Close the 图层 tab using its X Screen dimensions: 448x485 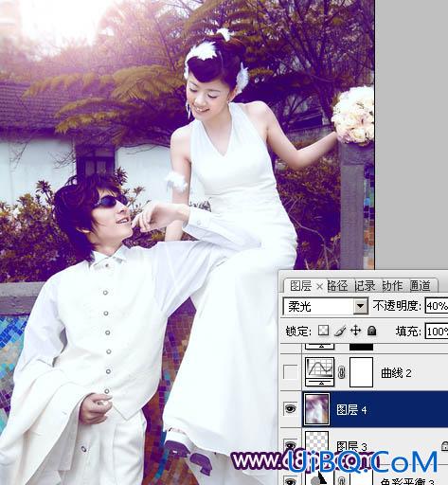(319, 286)
